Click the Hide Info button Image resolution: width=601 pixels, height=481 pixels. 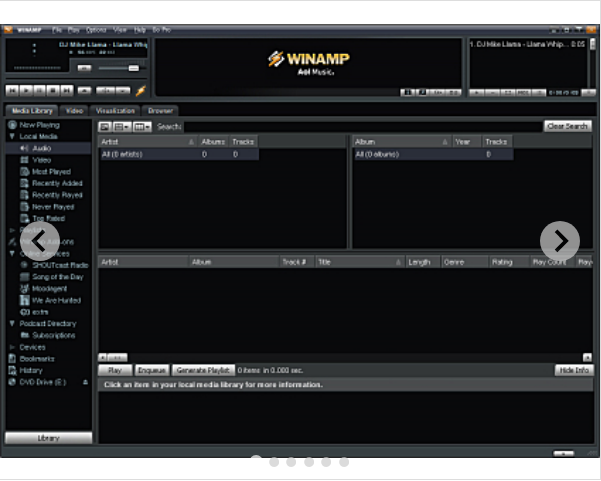(x=574, y=370)
